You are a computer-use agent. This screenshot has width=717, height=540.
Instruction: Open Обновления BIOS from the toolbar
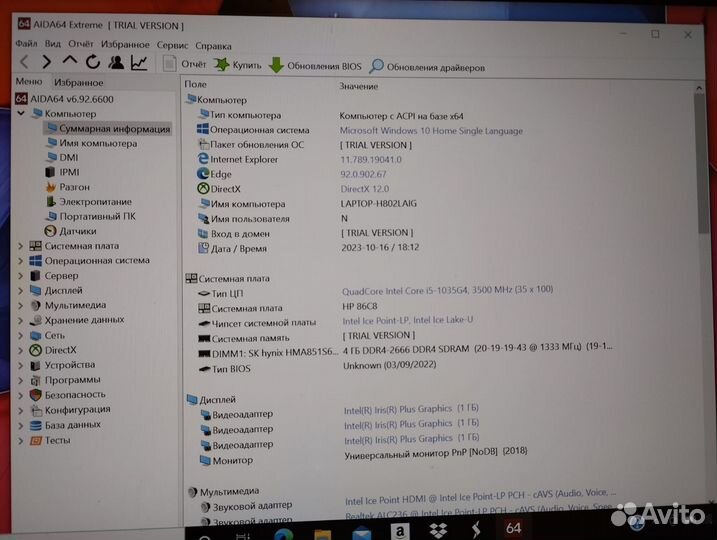[x=316, y=66]
